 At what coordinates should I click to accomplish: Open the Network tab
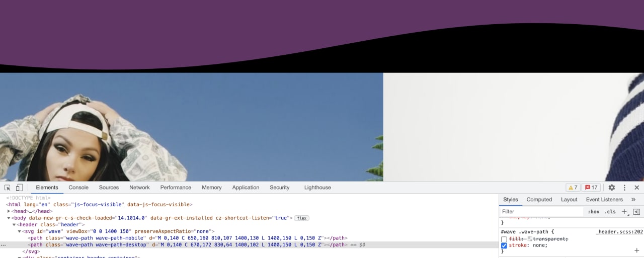[x=139, y=188]
